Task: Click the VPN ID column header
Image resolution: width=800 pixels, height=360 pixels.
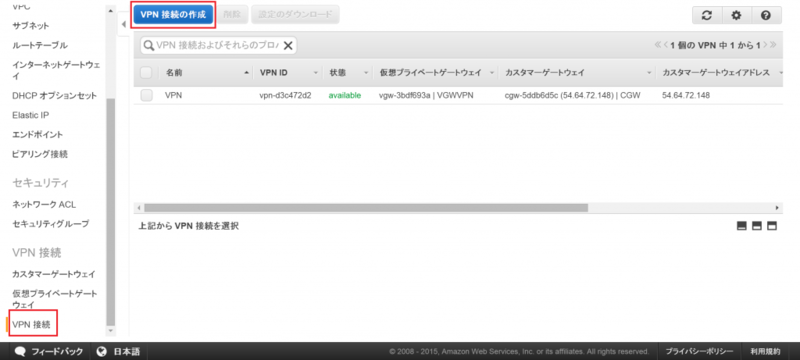Action: tap(273, 73)
